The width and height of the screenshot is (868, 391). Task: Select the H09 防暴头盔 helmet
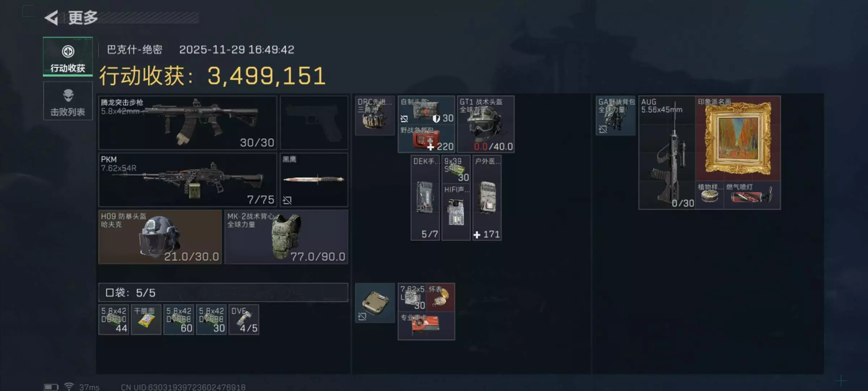[160, 237]
